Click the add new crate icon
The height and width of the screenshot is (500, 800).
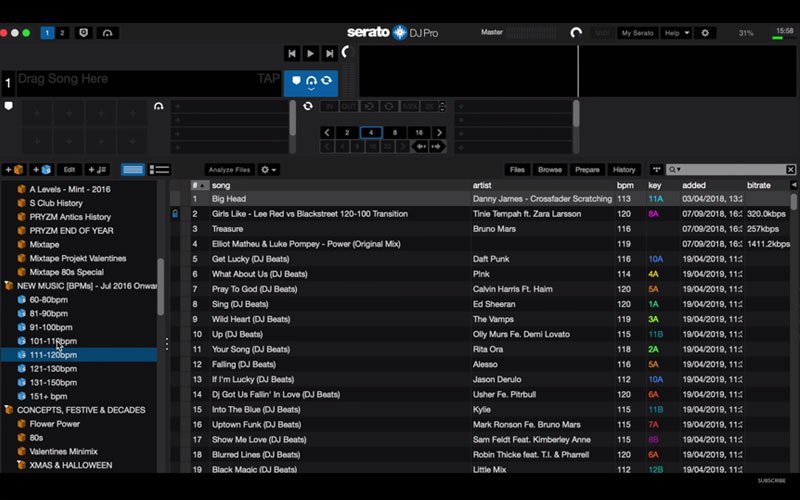coord(14,170)
